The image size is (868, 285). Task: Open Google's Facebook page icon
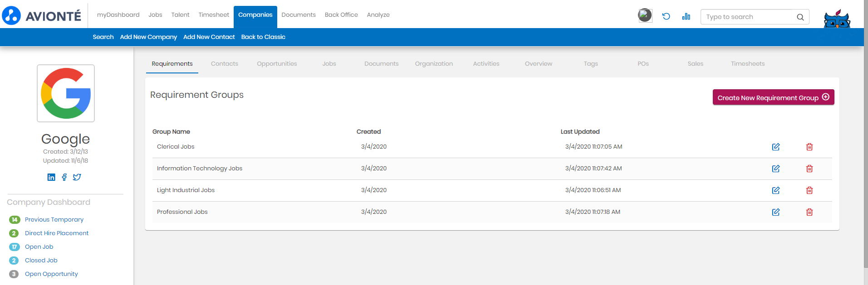click(64, 177)
